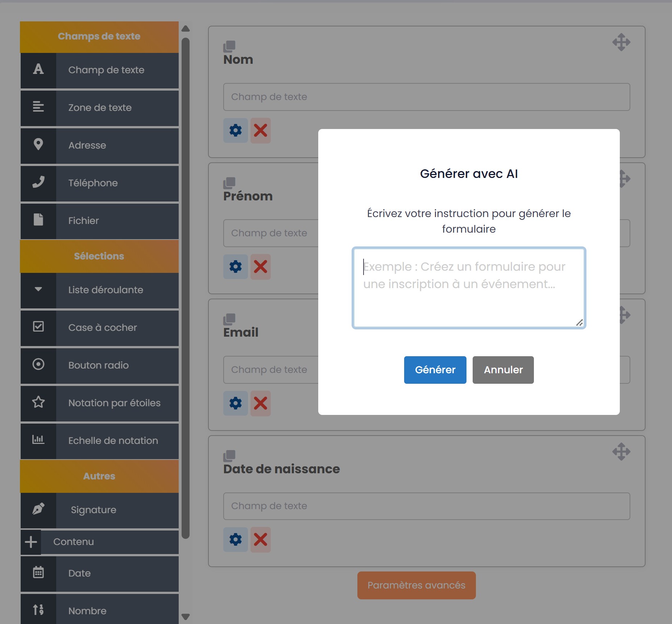Add a Case à cocher element
Screen dimensions: 672x624
99,328
